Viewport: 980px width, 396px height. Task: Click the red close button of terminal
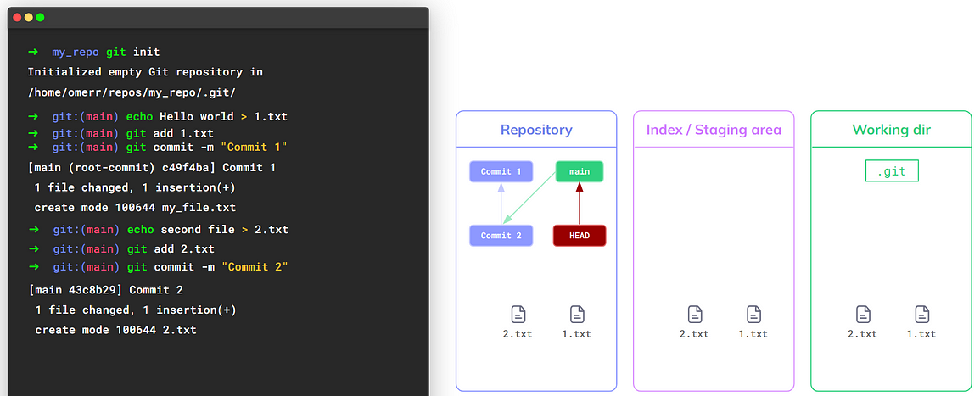point(18,18)
